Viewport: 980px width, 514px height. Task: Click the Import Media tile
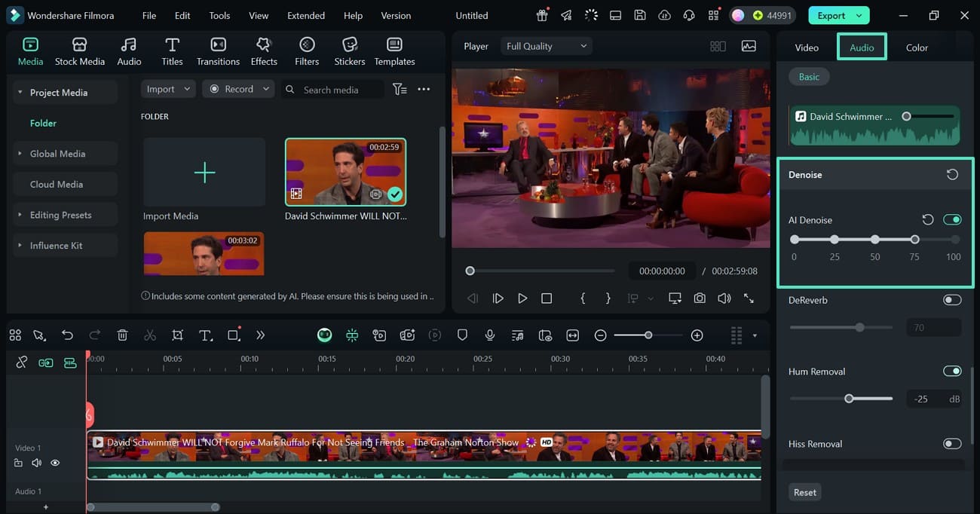(204, 173)
